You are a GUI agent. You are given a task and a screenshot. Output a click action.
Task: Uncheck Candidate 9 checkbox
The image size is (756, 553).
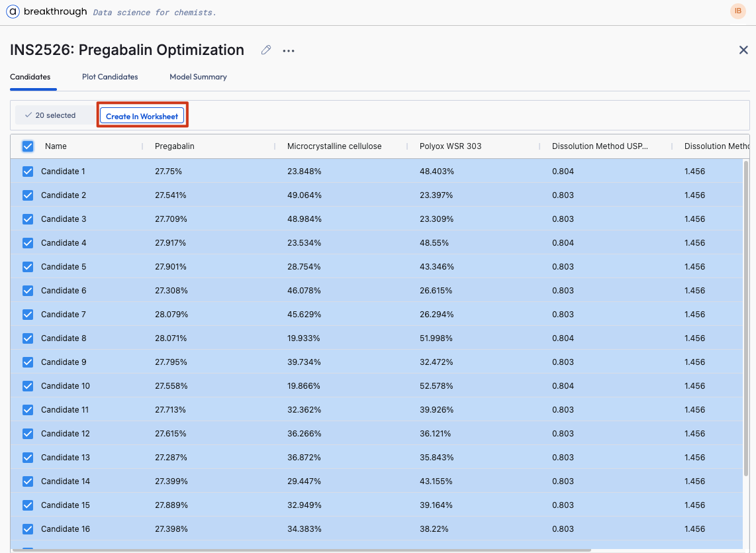pyautogui.click(x=28, y=362)
